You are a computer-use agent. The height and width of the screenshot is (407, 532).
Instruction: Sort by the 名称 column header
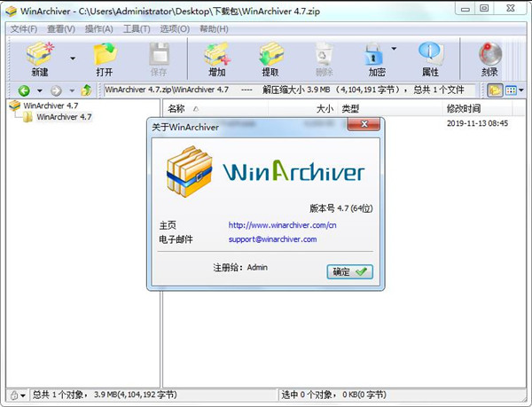pos(215,109)
